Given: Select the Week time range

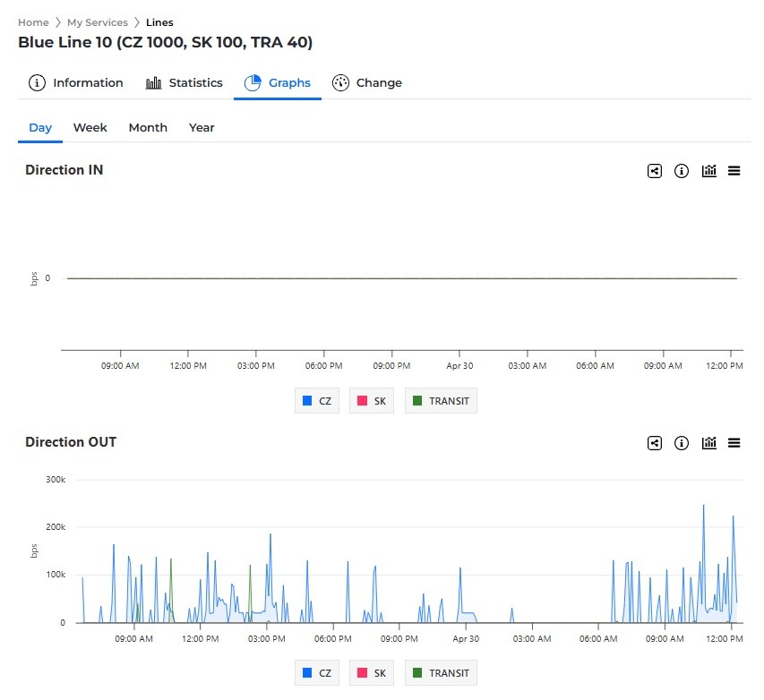Looking at the screenshot, I should (x=90, y=128).
